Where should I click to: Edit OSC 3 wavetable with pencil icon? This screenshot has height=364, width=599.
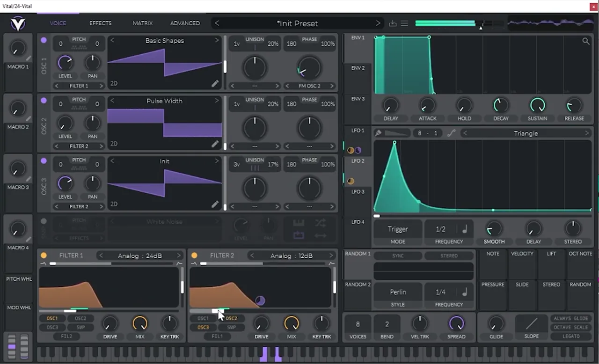point(215,204)
